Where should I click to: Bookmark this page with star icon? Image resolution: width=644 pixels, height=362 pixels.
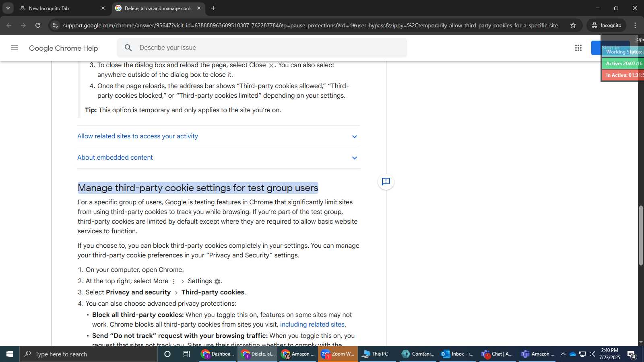tap(573, 25)
